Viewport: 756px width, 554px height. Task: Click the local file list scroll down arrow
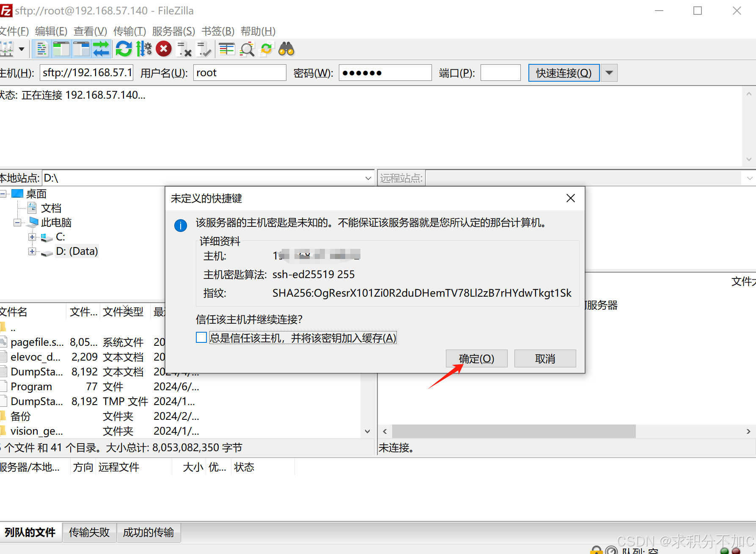point(367,431)
